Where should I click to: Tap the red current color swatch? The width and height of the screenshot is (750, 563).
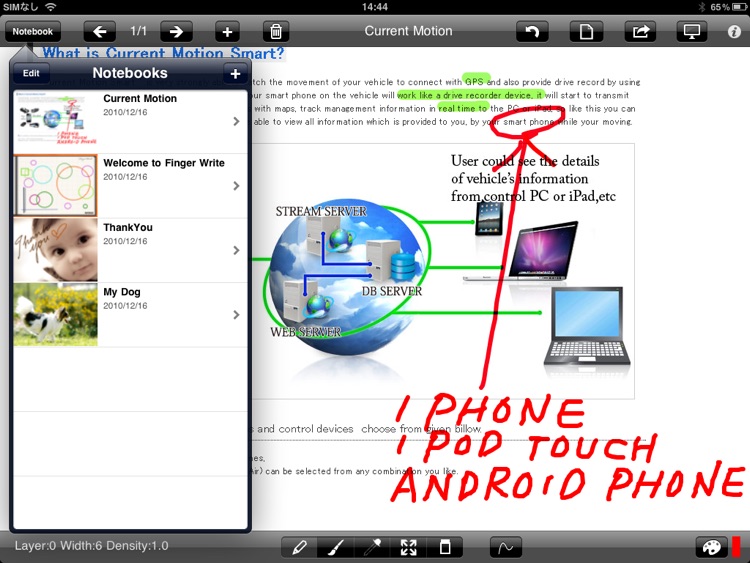(736, 547)
